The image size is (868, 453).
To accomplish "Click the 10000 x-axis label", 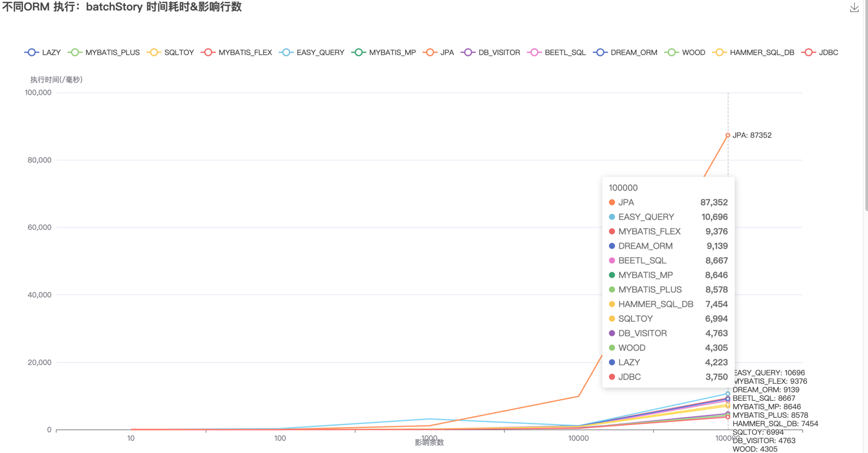I will pos(579,438).
